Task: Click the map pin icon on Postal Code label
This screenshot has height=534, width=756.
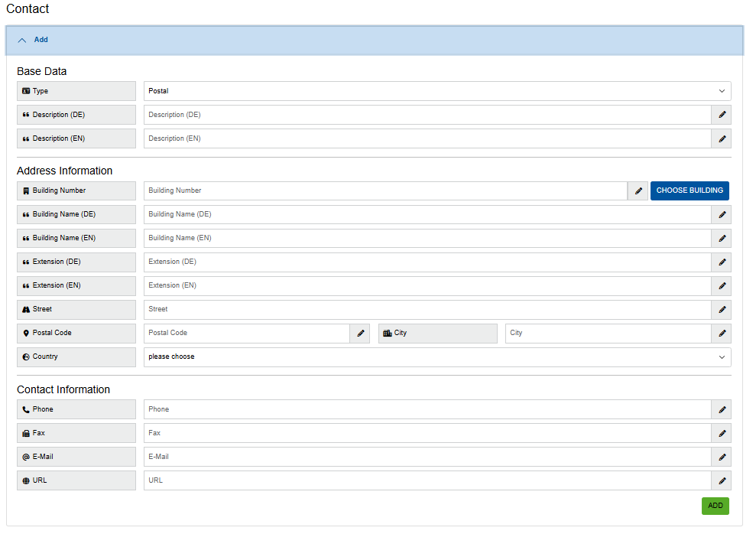Action: 25,333
